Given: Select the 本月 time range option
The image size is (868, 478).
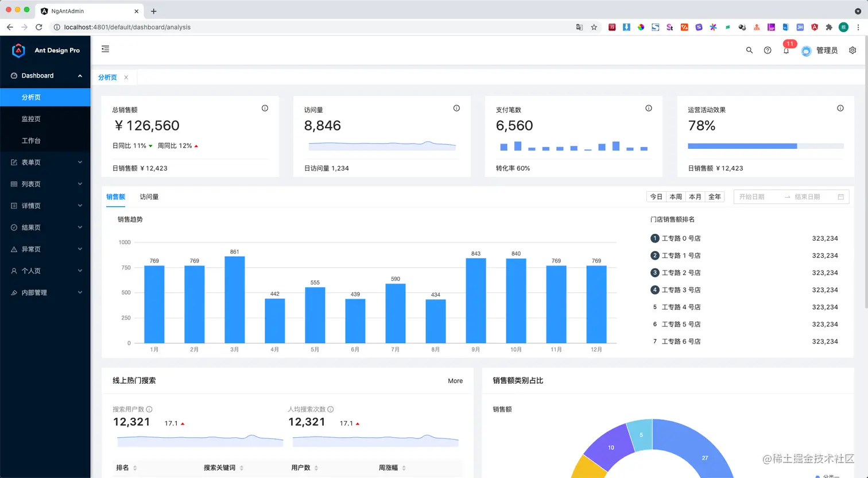Looking at the screenshot, I should (x=695, y=197).
